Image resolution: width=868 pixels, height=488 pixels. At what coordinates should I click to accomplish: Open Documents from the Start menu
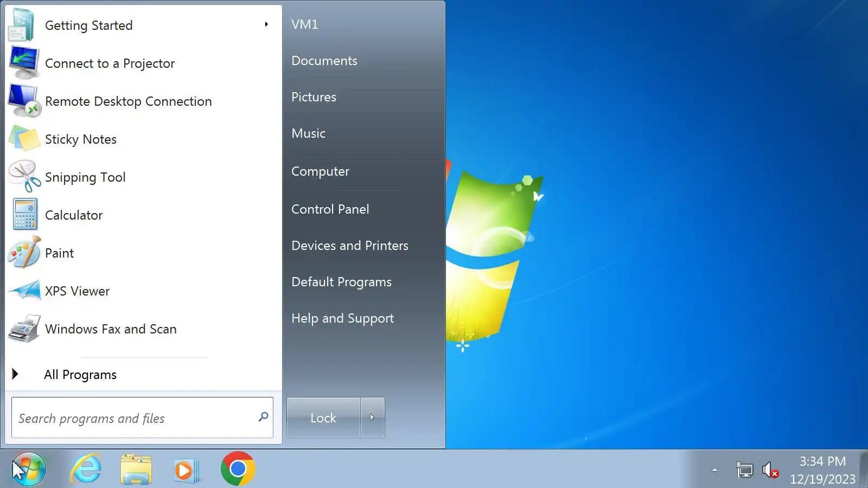[324, 61]
